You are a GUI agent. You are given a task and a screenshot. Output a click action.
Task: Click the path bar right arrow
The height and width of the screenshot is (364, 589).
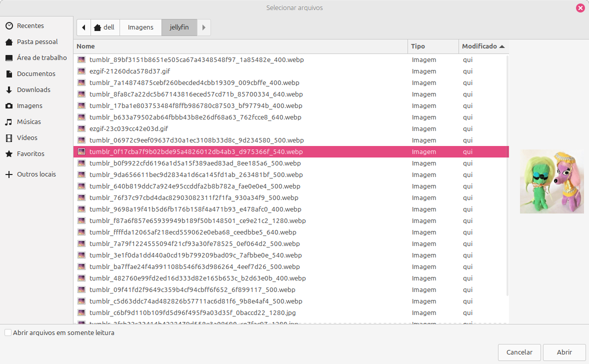point(203,27)
